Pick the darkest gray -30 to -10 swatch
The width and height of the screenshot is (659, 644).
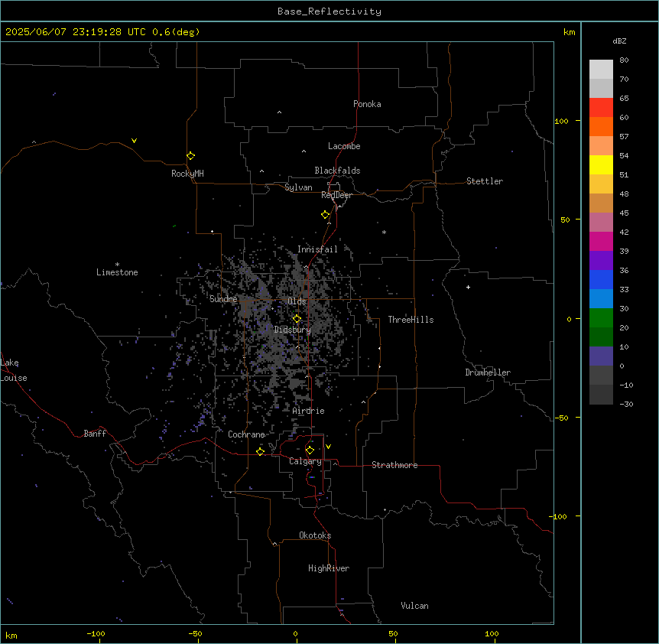[x=601, y=395]
